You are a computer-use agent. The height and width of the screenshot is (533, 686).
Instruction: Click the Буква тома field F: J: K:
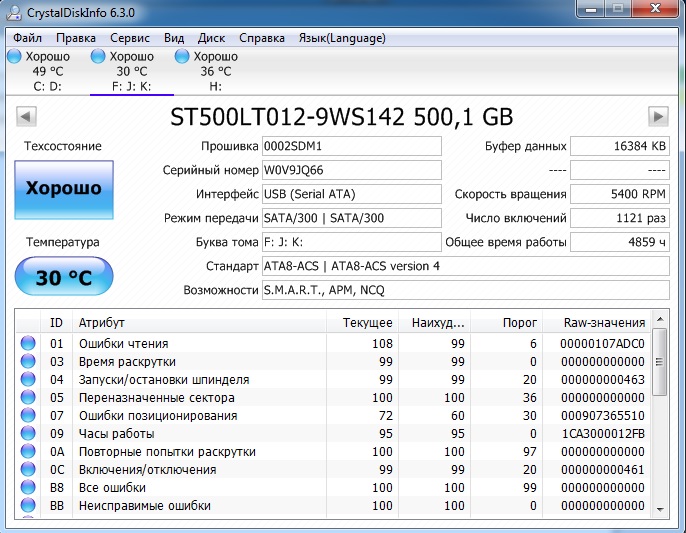click(x=351, y=242)
